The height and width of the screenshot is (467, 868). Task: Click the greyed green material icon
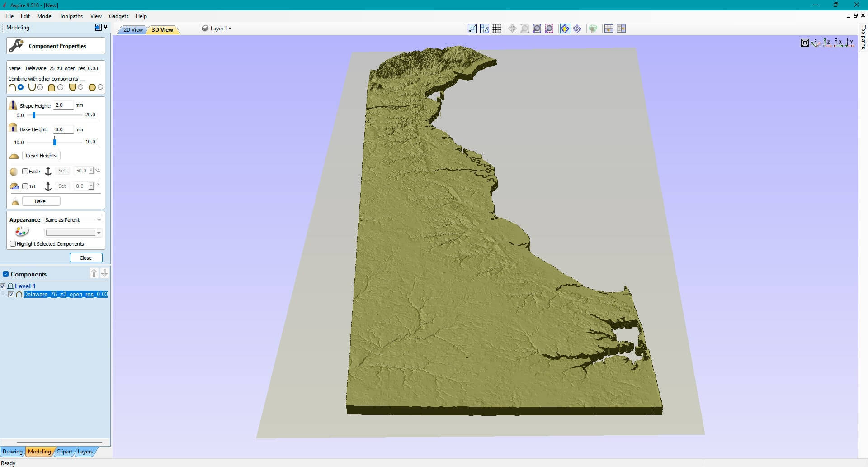coord(593,29)
